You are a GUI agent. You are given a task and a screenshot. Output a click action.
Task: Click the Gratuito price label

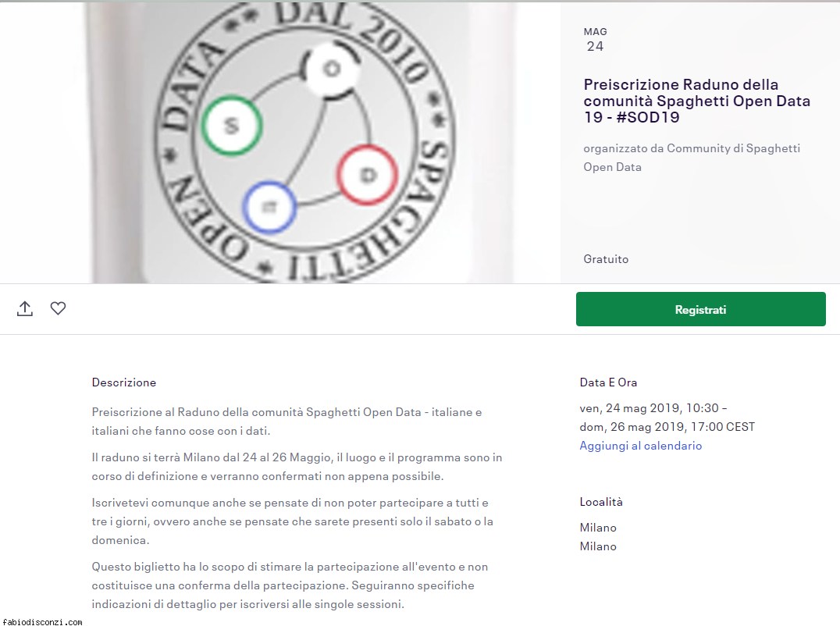606,259
